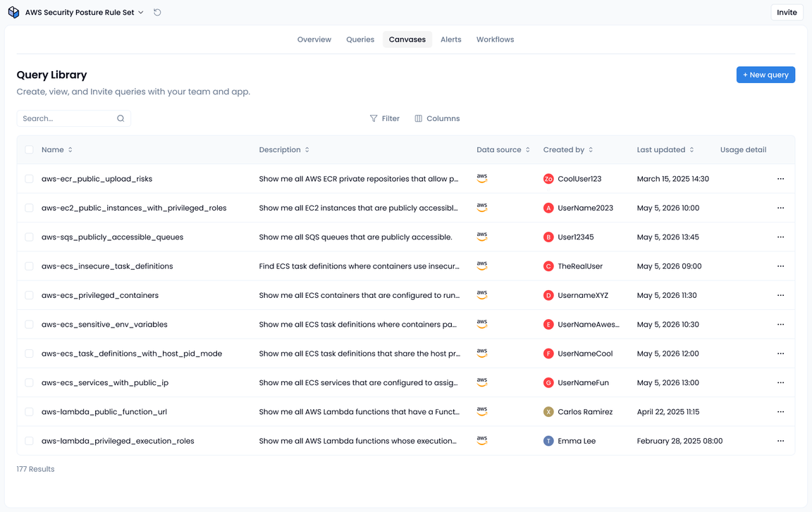Image resolution: width=812 pixels, height=512 pixels.
Task: Toggle the select-all checkbox in table header
Action: pyautogui.click(x=29, y=149)
